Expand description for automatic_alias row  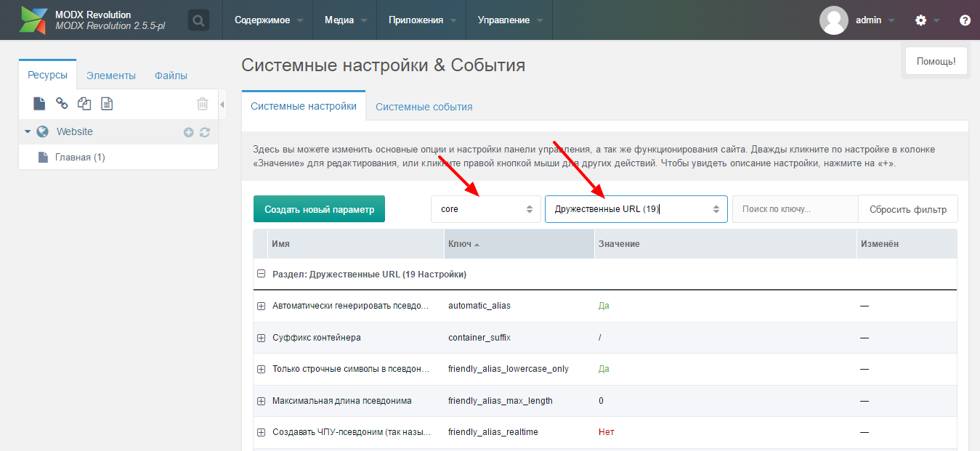pyautogui.click(x=262, y=306)
